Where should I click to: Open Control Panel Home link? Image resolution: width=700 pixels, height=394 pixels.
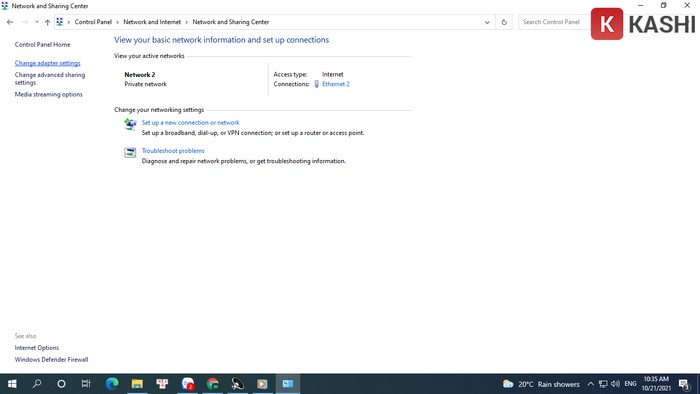(x=42, y=45)
